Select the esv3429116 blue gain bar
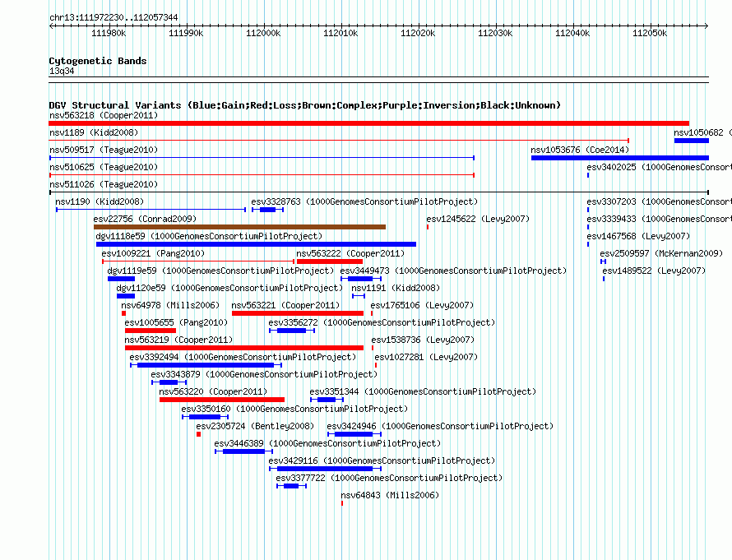Image resolution: width=732 pixels, height=560 pixels. point(326,469)
